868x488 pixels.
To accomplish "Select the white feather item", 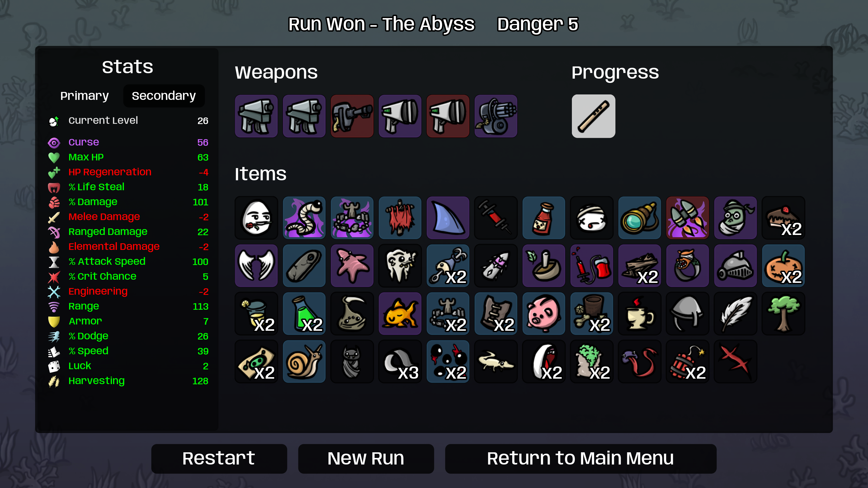I will (x=735, y=314).
